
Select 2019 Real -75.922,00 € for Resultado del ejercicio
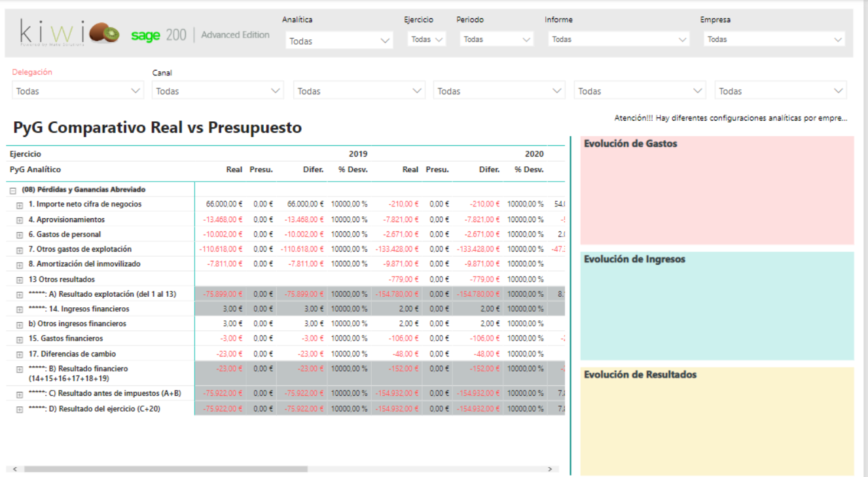[223, 409]
